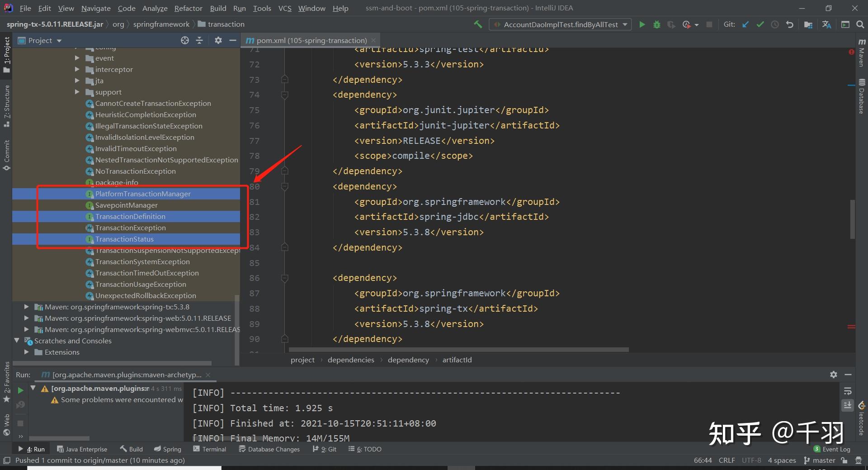Open the Build tool tab
868x470 pixels.
coord(132,449)
